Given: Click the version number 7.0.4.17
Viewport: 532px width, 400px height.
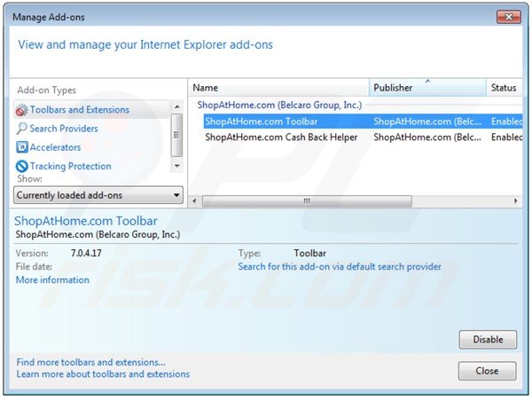Looking at the screenshot, I should [86, 253].
